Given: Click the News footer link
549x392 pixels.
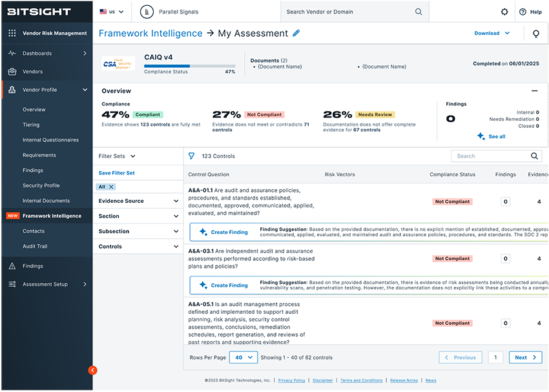Looking at the screenshot, I should tap(431, 380).
